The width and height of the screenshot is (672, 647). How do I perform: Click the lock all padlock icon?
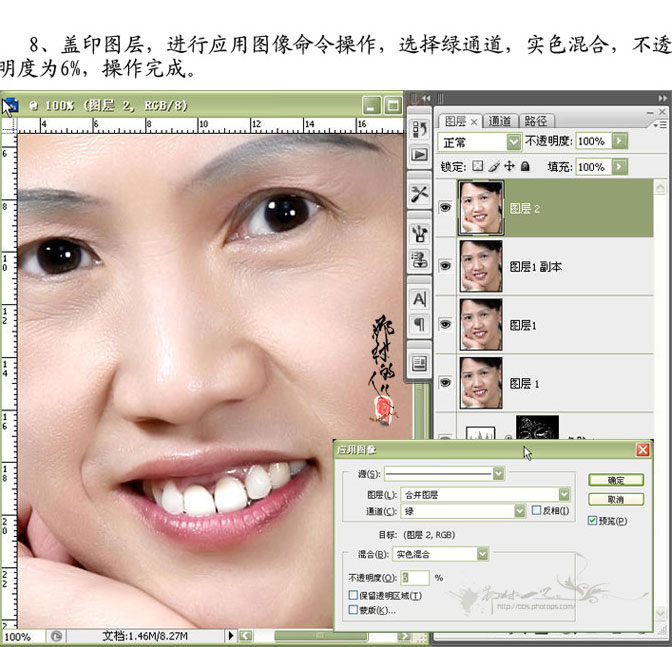point(525,166)
